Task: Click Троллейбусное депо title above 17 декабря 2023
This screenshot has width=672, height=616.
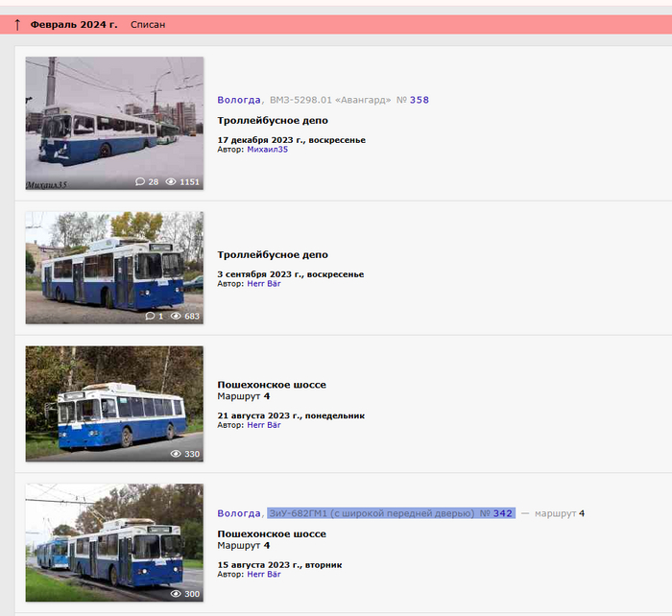Action: [x=273, y=121]
